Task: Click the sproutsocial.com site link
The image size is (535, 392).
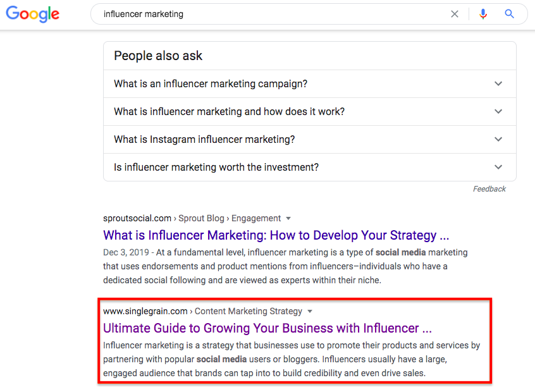Action: click(137, 218)
